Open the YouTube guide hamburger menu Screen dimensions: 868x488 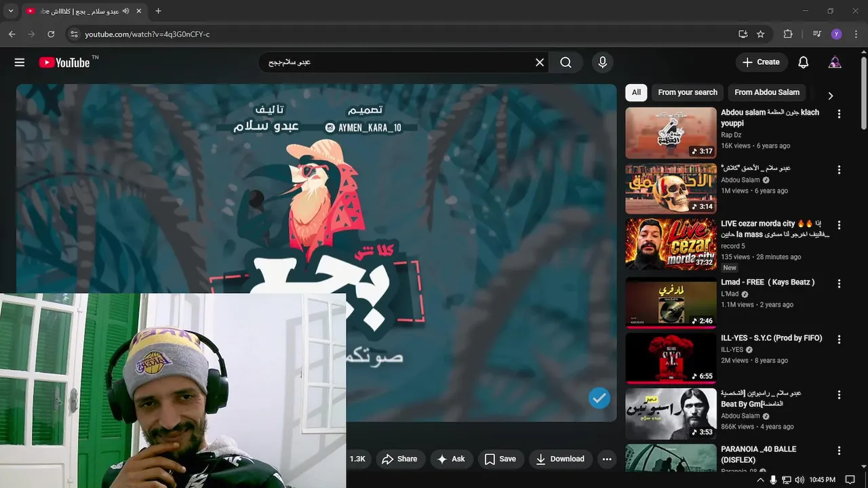(x=20, y=62)
